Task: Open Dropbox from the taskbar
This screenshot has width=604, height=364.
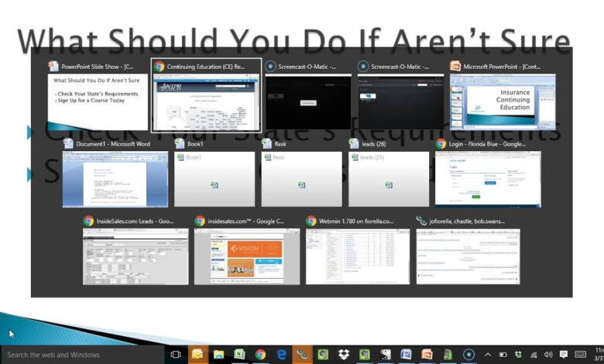Action: coord(344,355)
